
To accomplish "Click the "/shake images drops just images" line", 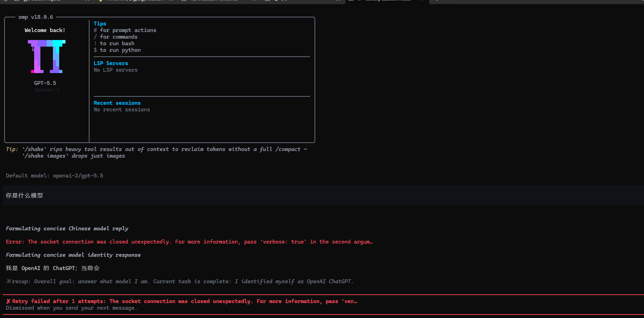I will [x=73, y=156].
